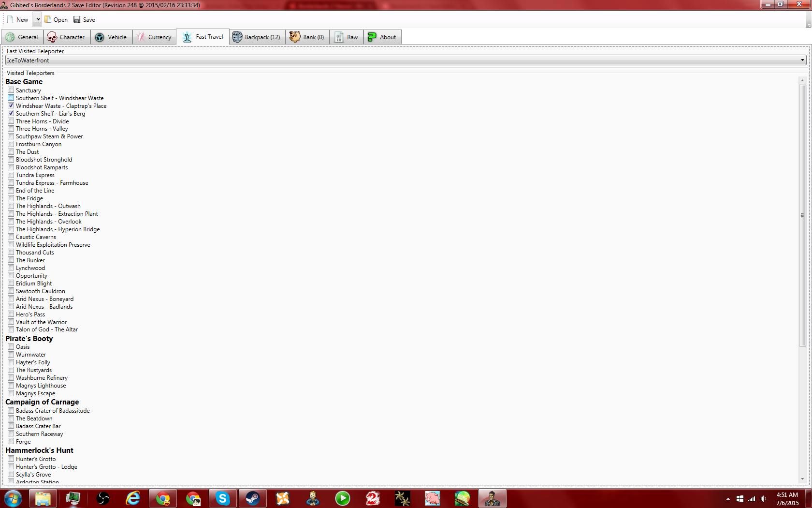Open Skype from the taskbar

click(x=222, y=498)
